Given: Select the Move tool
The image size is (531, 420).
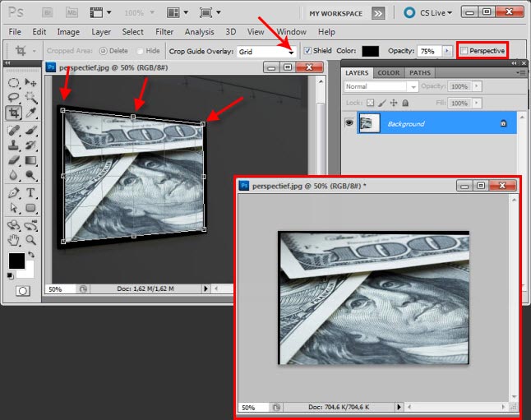Looking at the screenshot, I should click(30, 82).
